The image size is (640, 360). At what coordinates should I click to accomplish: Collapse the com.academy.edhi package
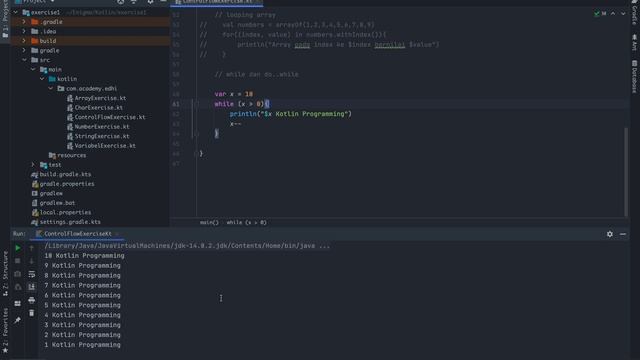[51, 88]
